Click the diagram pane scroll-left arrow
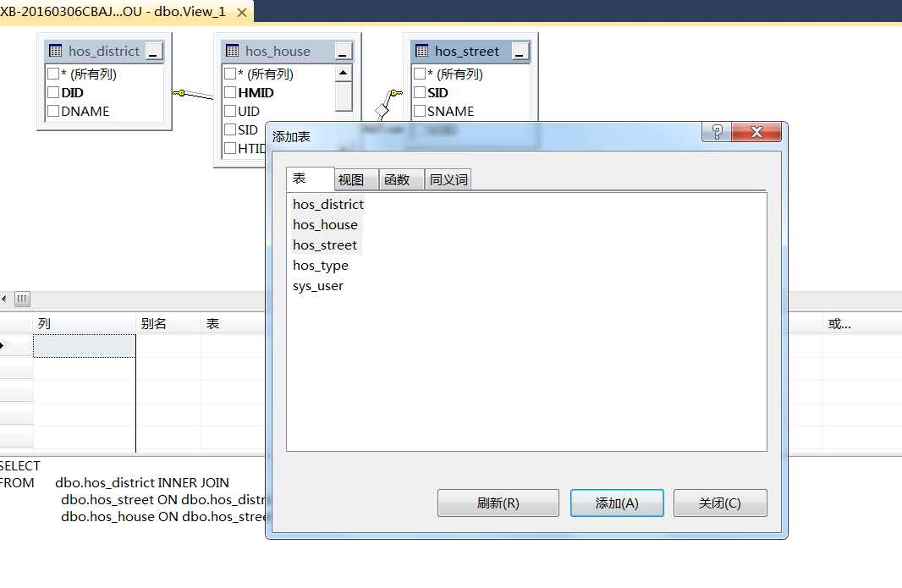The image size is (902, 588). (x=4, y=299)
